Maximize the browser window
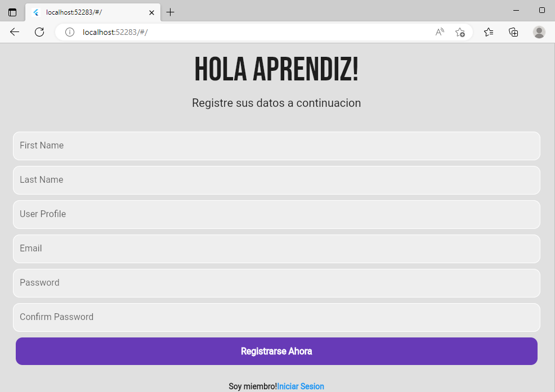The image size is (555, 392). pyautogui.click(x=542, y=10)
